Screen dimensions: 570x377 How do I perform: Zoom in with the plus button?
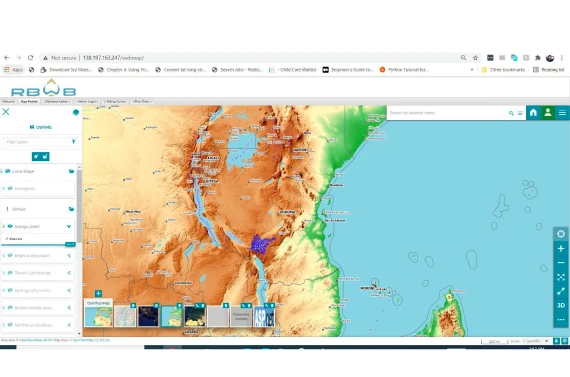point(561,249)
